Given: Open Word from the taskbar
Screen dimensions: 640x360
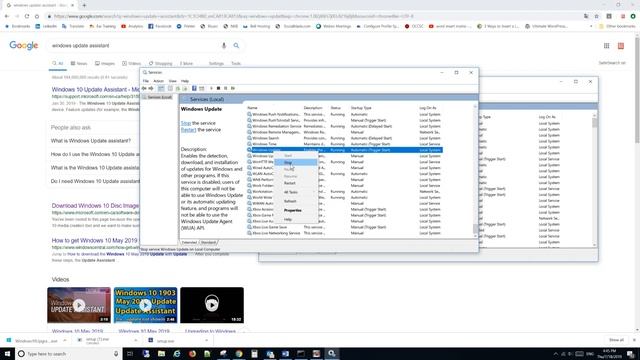Looking at the screenshot, I should [x=285, y=353].
